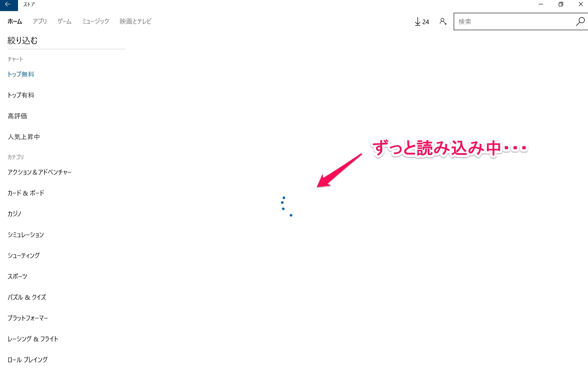Close the Store window
Image resolution: width=588 pixels, height=373 pixels.
(x=581, y=4)
